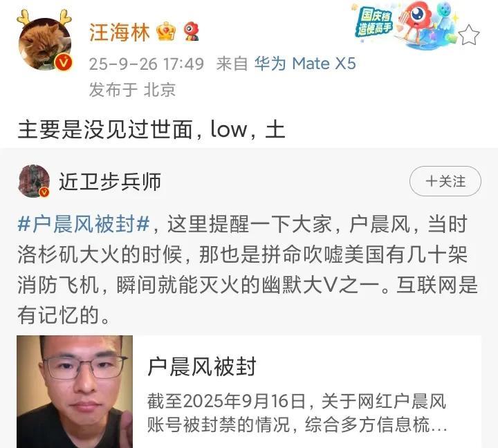
Task: Open the #户晨风被封# hashtag
Action: tap(84, 224)
